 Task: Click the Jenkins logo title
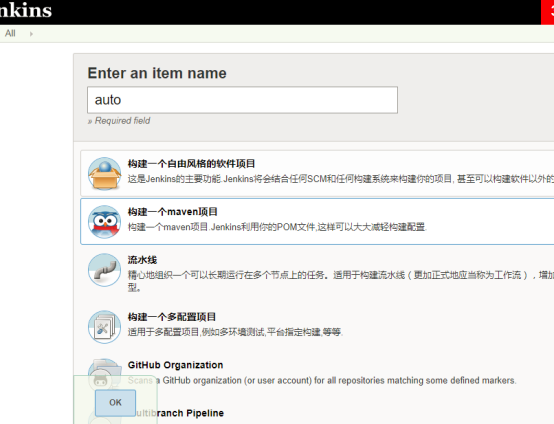pos(26,10)
